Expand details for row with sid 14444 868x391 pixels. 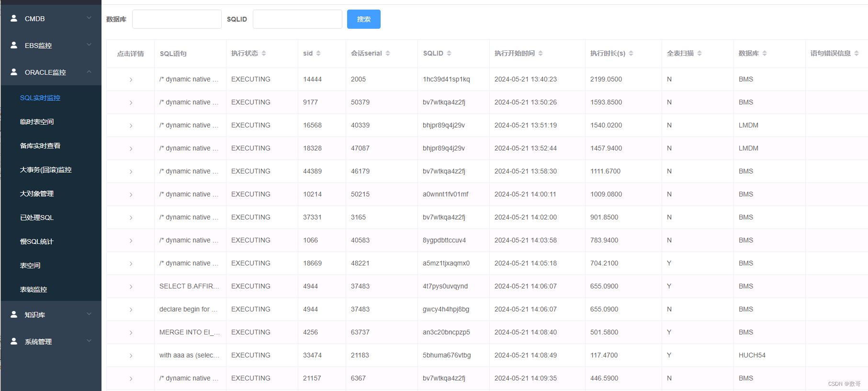pos(131,80)
